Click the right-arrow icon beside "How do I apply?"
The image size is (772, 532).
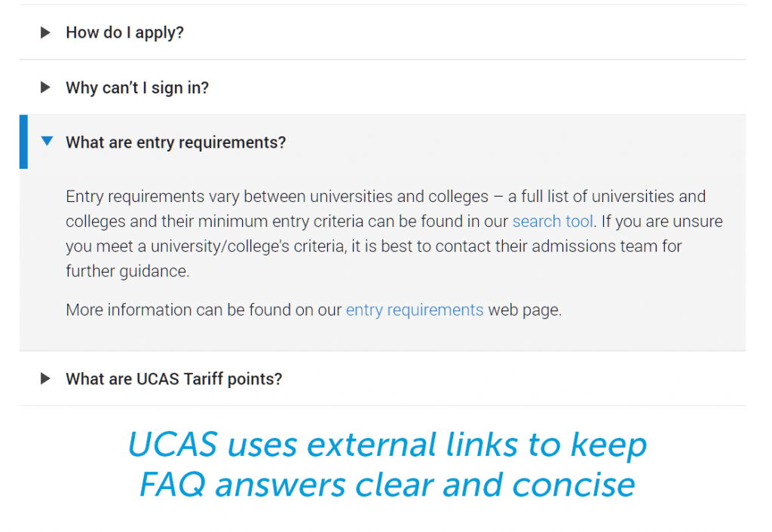click(x=45, y=32)
